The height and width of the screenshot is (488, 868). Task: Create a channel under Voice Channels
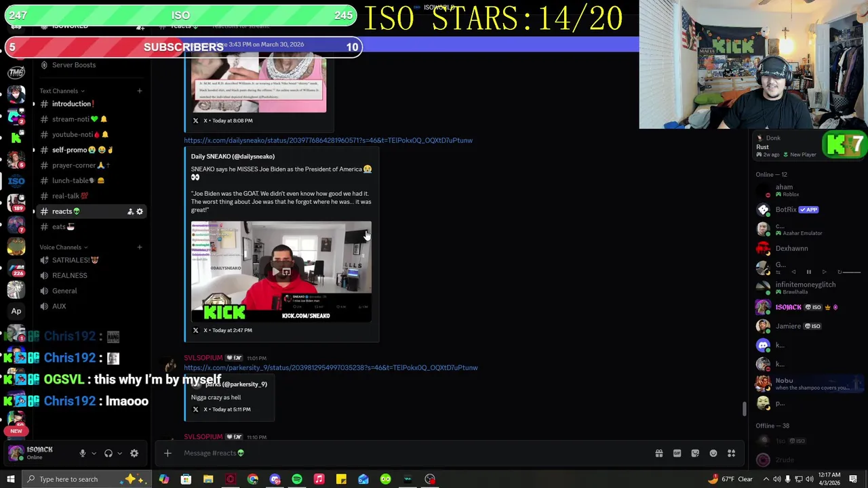140,247
